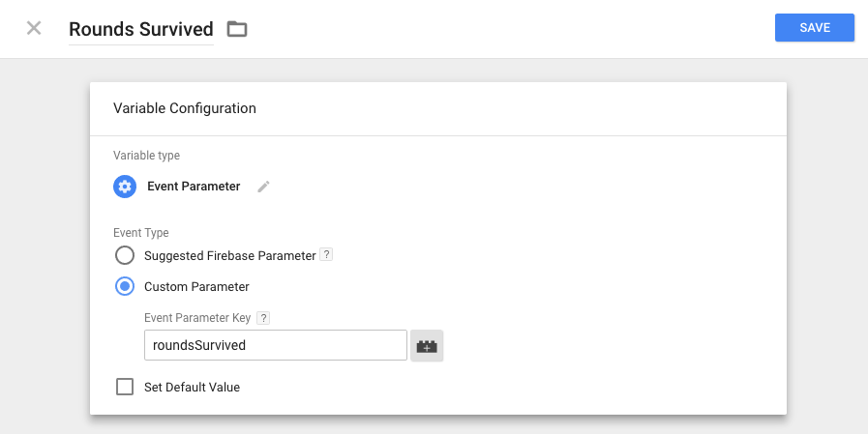This screenshot has height=434, width=868.
Task: Click the blue gear Event Parameter icon
Action: [x=125, y=187]
